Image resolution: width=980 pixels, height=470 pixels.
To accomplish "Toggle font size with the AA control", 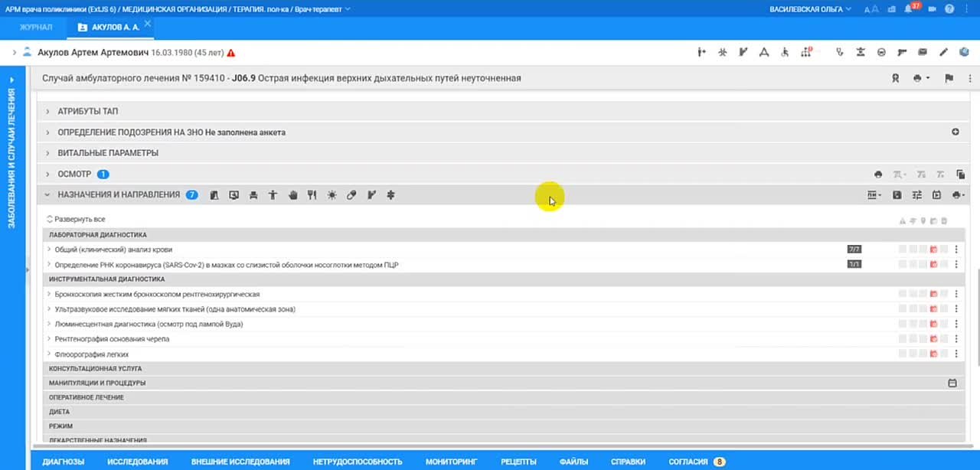I will tap(871, 9).
